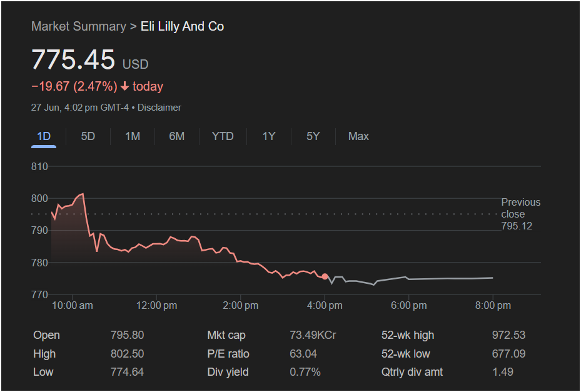This screenshot has width=581, height=392.
Task: Click the 775.45 current price
Action: pos(73,59)
